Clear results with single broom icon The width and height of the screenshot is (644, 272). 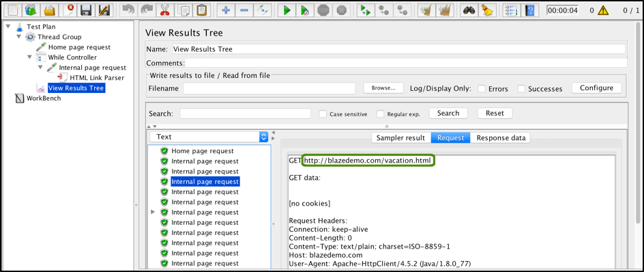[426, 10]
